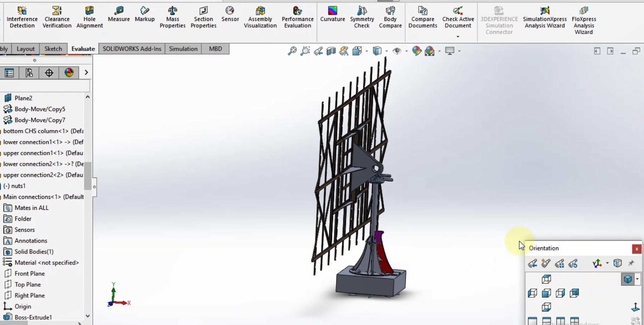Open the Display Style dropdown arrow
Viewport: 644px width, 325px height.
pyautogui.click(x=386, y=51)
